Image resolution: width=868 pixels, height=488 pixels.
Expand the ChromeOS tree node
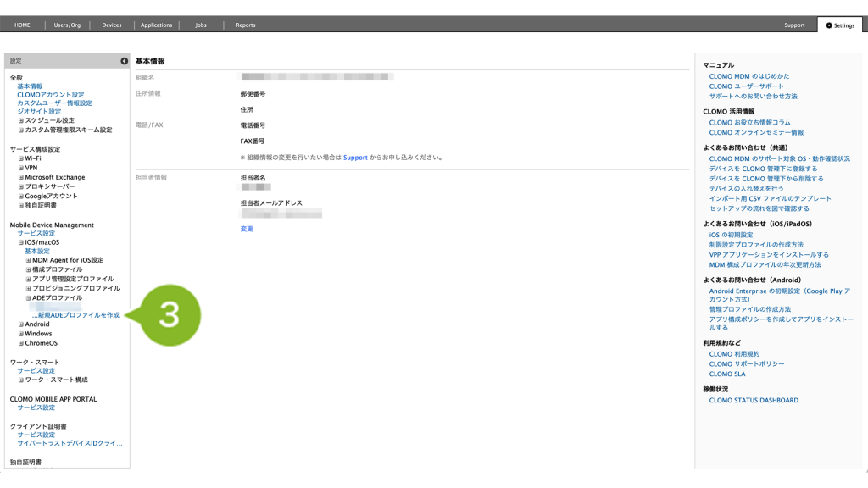(21, 343)
